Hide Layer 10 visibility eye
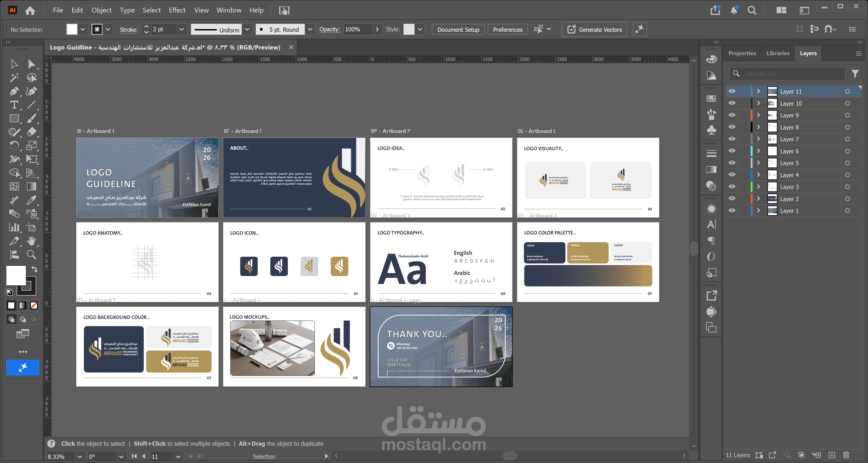The height and width of the screenshot is (463, 868). click(x=732, y=103)
